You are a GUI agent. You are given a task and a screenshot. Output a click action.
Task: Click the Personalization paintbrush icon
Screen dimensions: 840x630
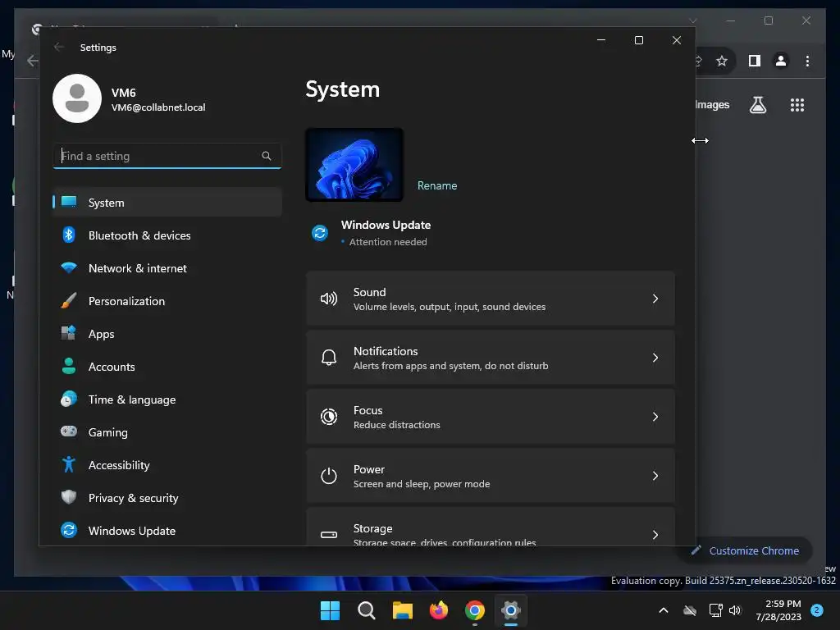click(69, 300)
